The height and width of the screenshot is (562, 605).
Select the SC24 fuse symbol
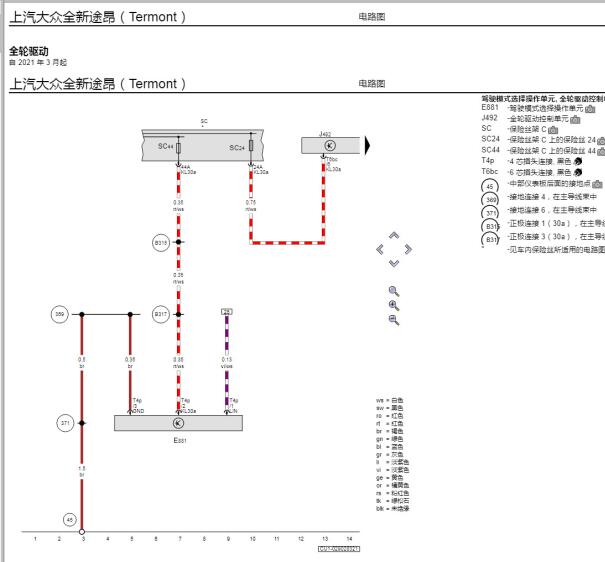click(x=251, y=145)
